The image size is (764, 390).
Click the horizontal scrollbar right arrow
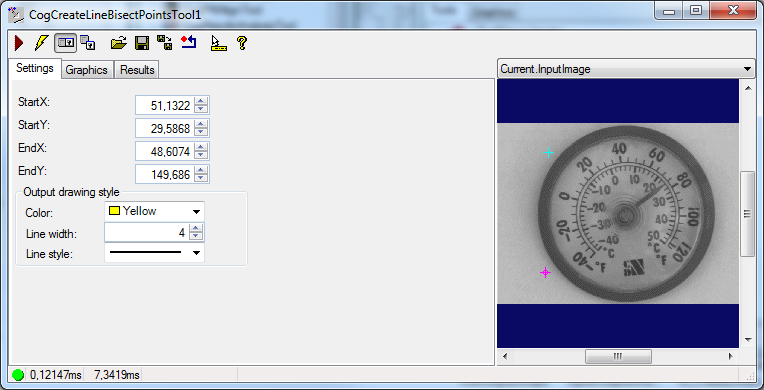(x=731, y=356)
